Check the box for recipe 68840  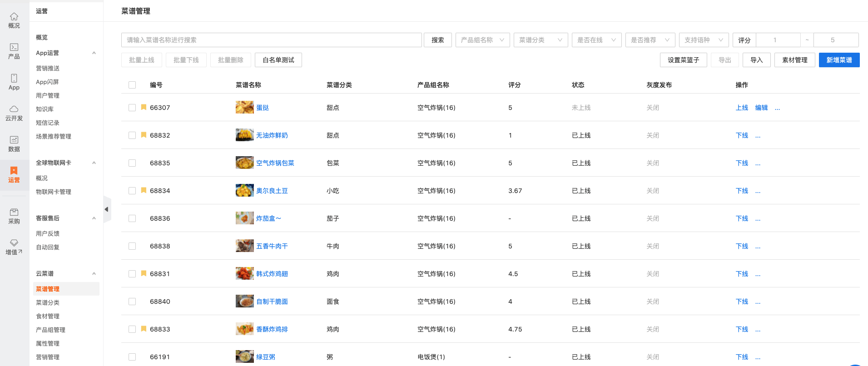click(x=132, y=302)
